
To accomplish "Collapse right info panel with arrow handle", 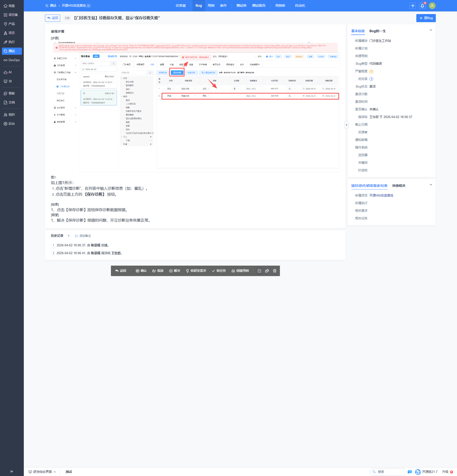I will (x=347, y=125).
